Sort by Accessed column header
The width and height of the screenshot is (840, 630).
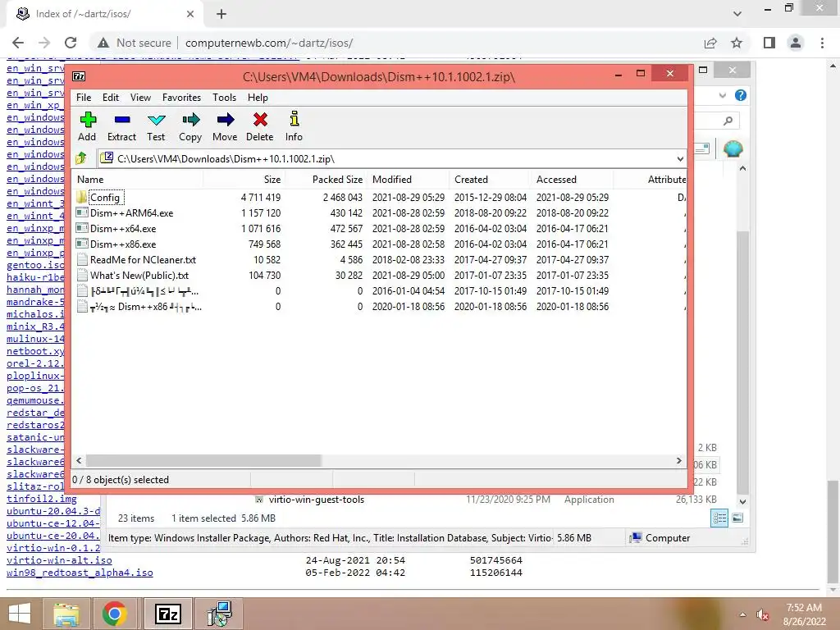(x=572, y=180)
